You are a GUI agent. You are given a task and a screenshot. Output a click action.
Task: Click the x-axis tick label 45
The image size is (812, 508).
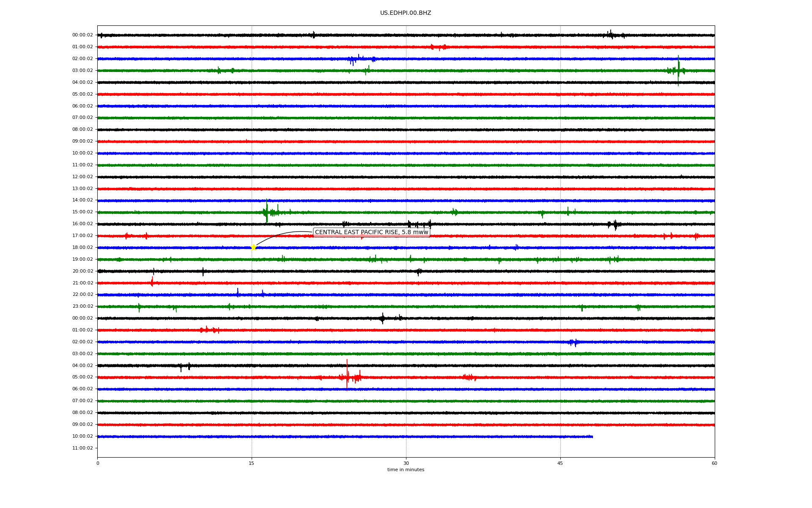pos(560,463)
